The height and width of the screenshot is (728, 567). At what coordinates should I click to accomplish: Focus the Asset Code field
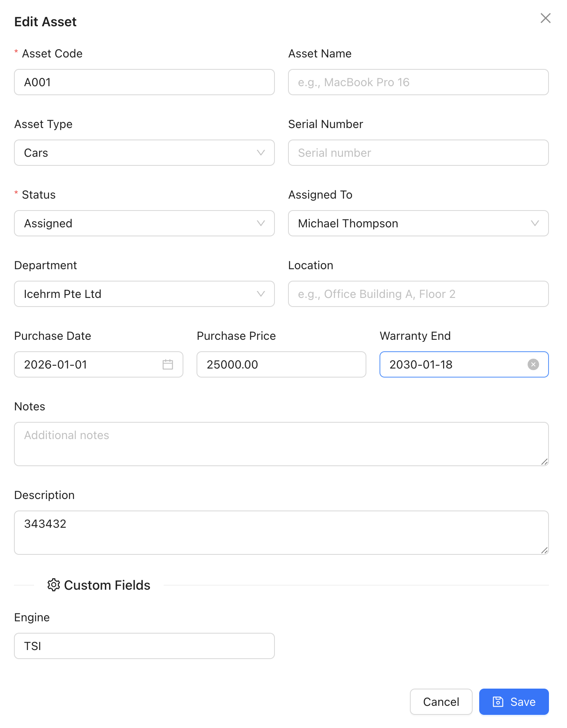(144, 82)
